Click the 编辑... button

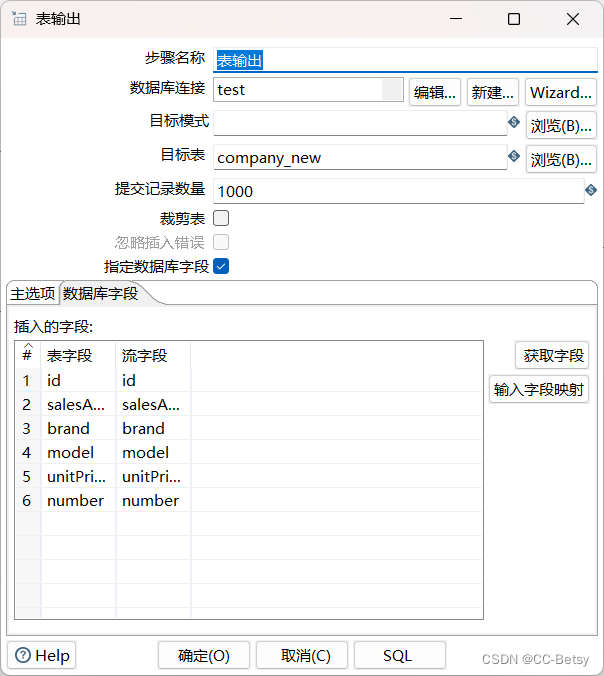435,92
